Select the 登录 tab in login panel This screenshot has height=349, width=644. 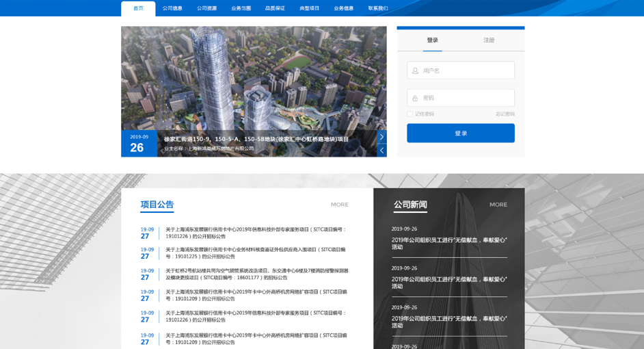(432, 40)
